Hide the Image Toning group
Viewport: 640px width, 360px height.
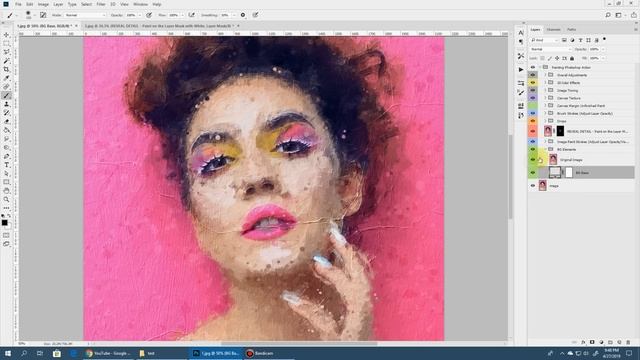(532, 90)
